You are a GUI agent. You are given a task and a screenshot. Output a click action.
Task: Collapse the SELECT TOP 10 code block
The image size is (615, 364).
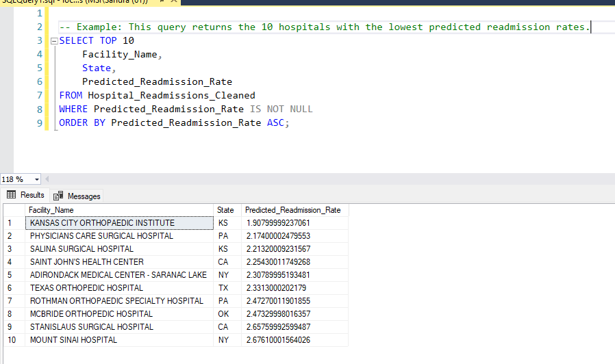point(55,41)
